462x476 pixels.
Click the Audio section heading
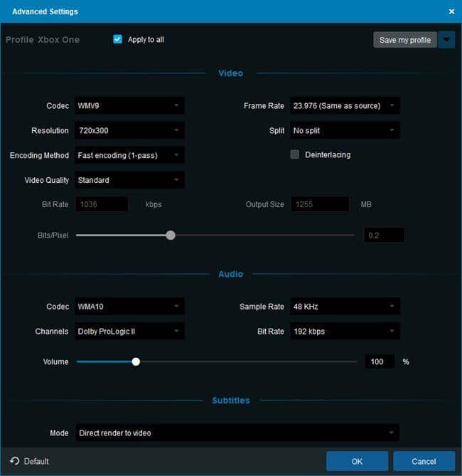click(230, 274)
